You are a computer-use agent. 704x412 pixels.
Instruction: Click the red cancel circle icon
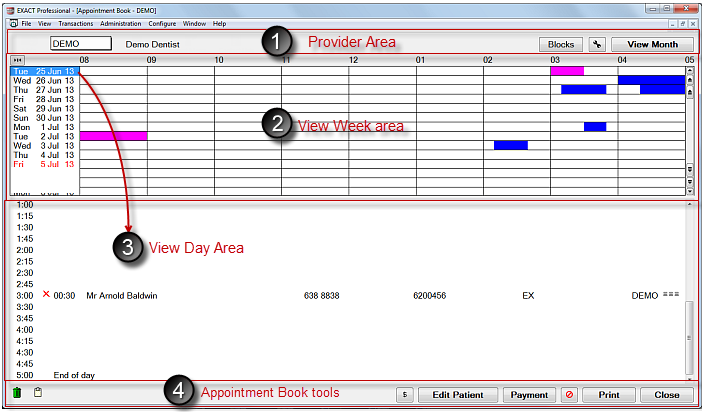coord(568,395)
